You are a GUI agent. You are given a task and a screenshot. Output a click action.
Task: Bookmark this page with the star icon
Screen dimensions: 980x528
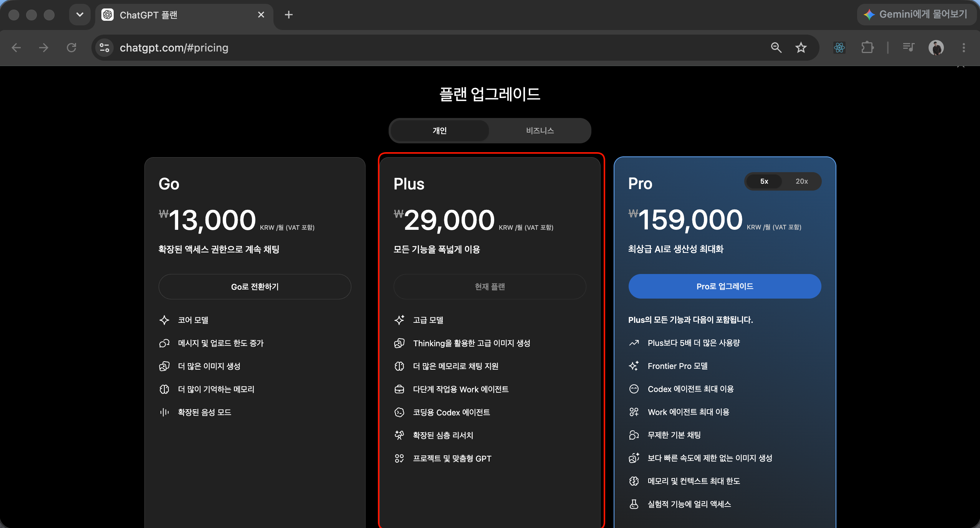(x=801, y=48)
